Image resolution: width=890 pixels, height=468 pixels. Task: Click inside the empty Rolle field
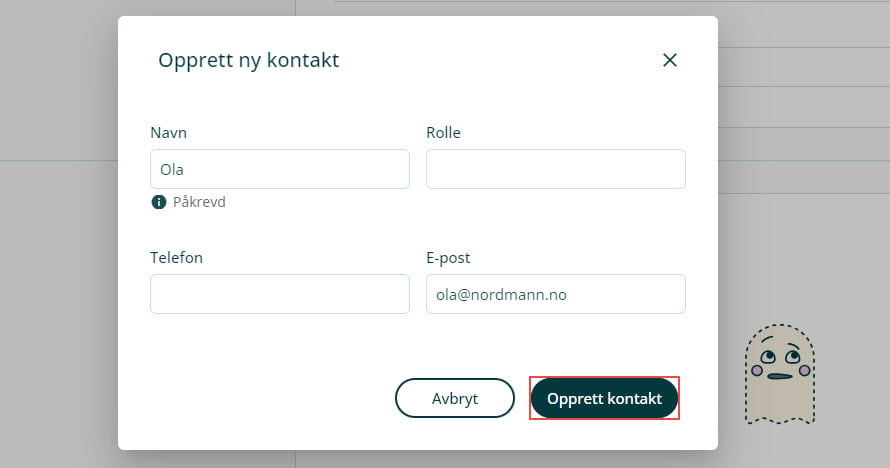click(x=555, y=169)
